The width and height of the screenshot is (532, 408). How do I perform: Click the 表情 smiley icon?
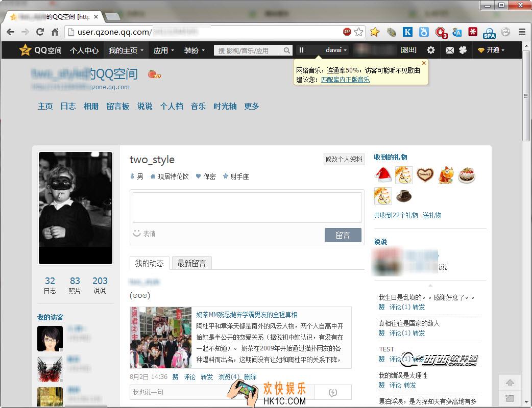[x=137, y=233]
